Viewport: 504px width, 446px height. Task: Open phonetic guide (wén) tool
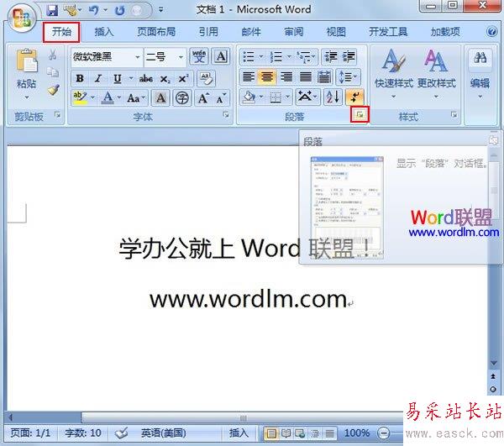(x=199, y=57)
